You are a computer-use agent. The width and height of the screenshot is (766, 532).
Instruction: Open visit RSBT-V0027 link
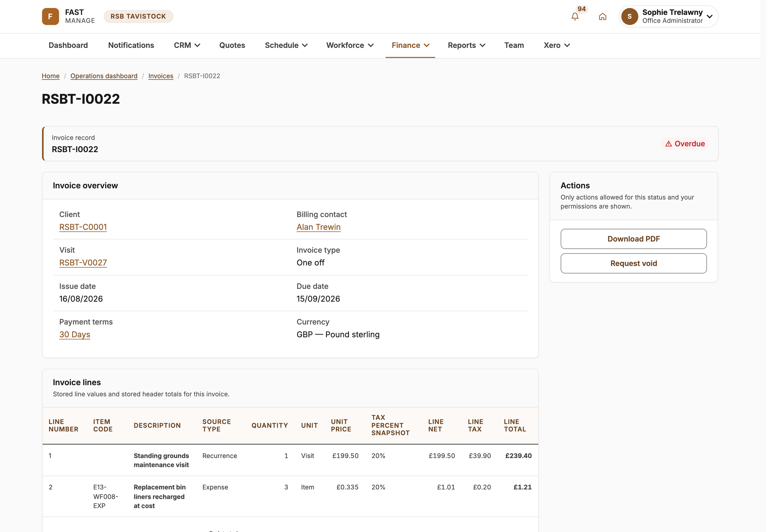(83, 263)
